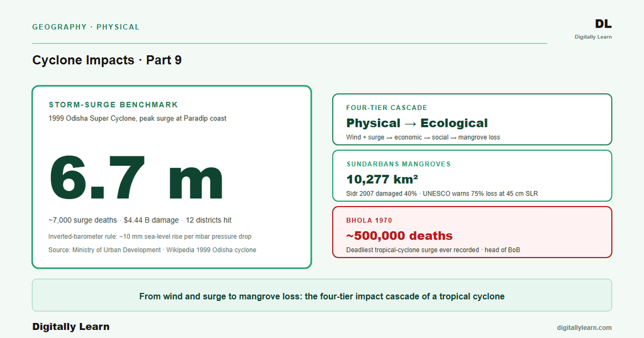Screen dimensions: 644x338
Task: Click the 'GEOGRAPHY · PHYSICAL' header label
Action: (86, 27)
